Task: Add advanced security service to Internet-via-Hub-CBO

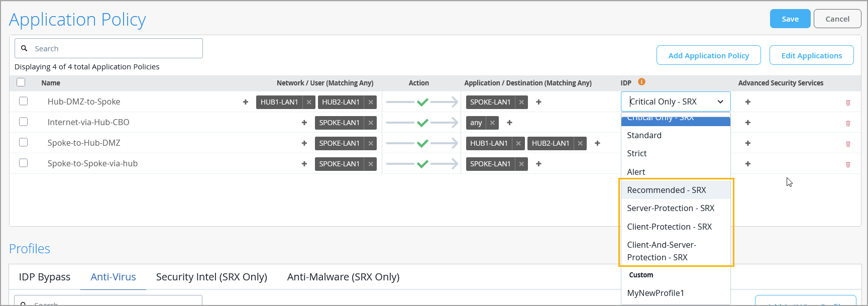Action: (748, 123)
